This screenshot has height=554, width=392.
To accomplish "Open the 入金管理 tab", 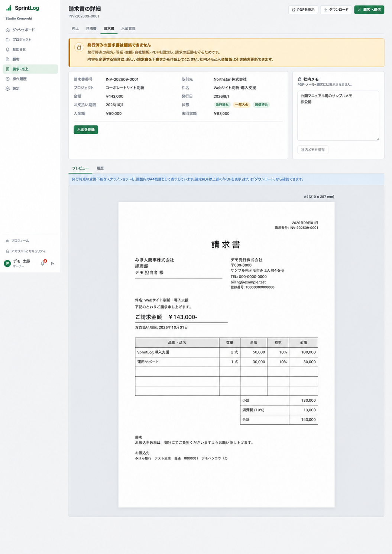I will 128,29.
